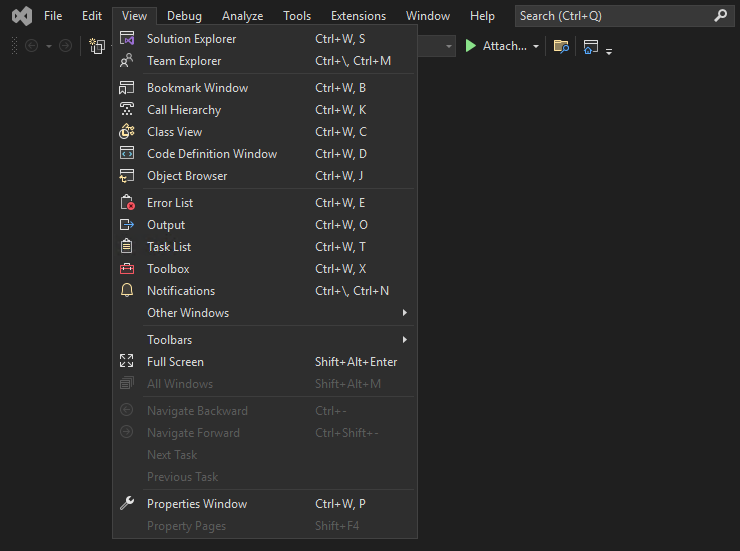
Task: Select Bookmark Window entry
Action: click(265, 88)
